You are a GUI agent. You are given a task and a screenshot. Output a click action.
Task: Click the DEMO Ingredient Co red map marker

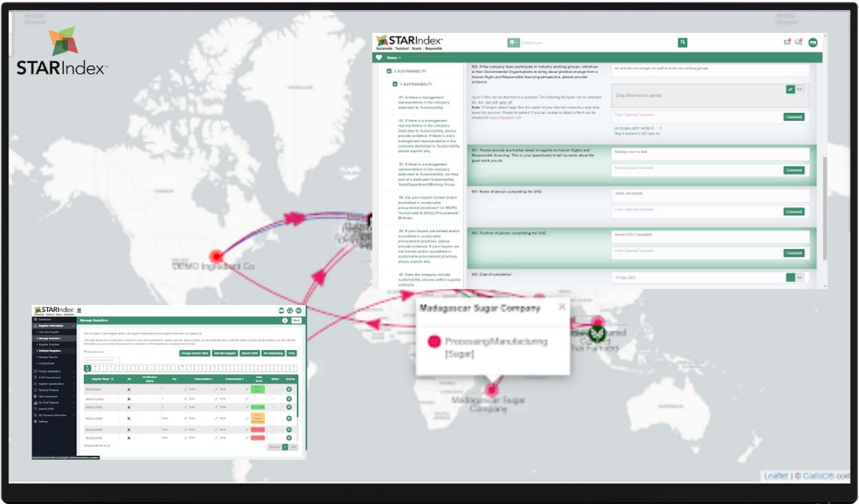coord(217,256)
